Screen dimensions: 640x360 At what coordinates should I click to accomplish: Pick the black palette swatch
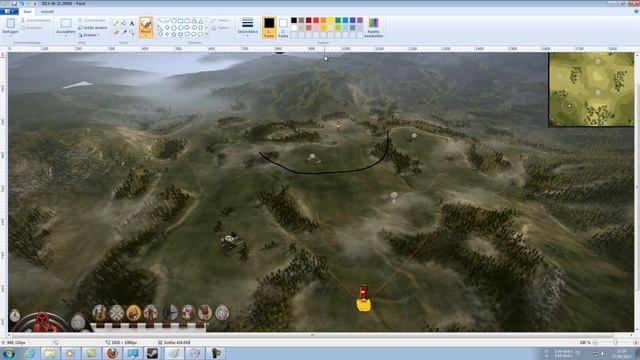294,20
